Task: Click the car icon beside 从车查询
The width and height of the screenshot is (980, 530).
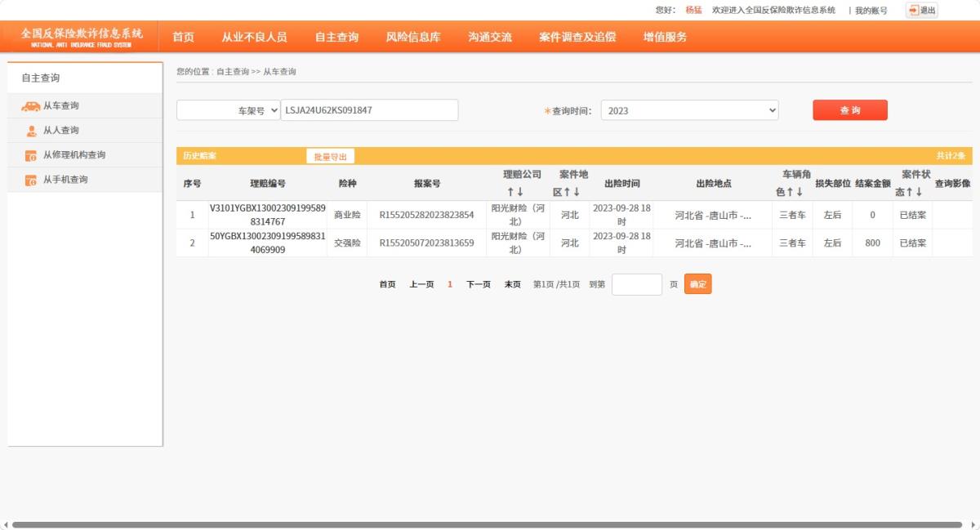Action: (x=30, y=106)
